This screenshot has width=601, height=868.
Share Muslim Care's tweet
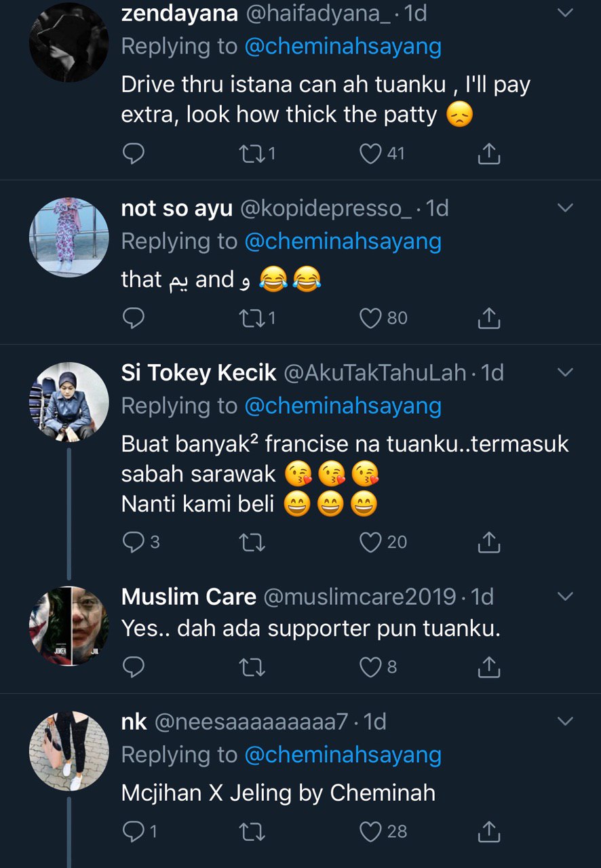click(x=488, y=668)
